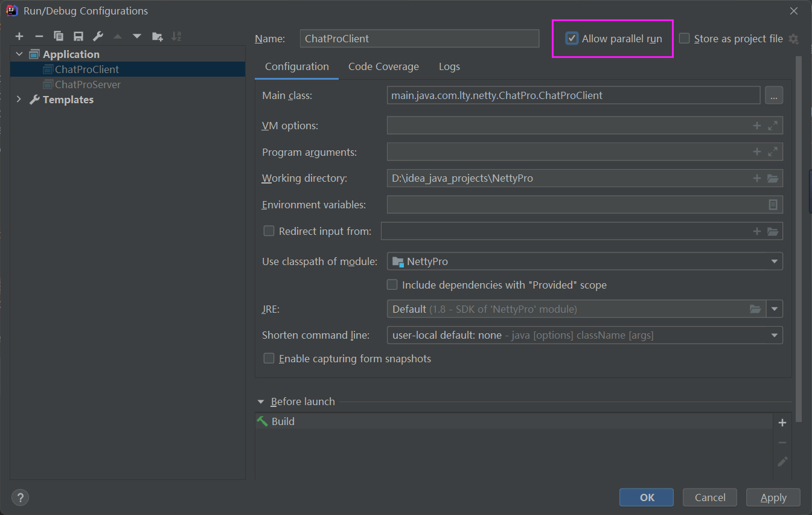The height and width of the screenshot is (515, 812).
Task: Open the Shorten command line dropdown
Action: click(774, 334)
